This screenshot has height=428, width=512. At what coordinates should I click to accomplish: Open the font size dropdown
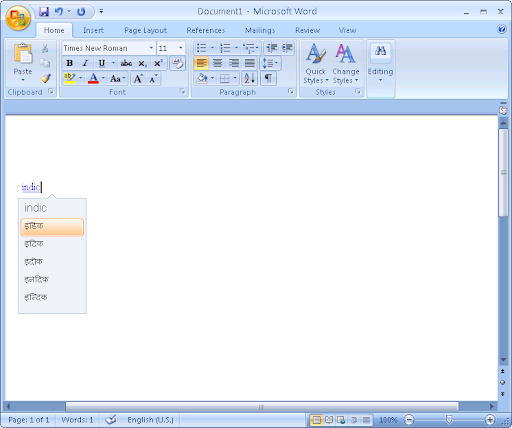tap(181, 48)
